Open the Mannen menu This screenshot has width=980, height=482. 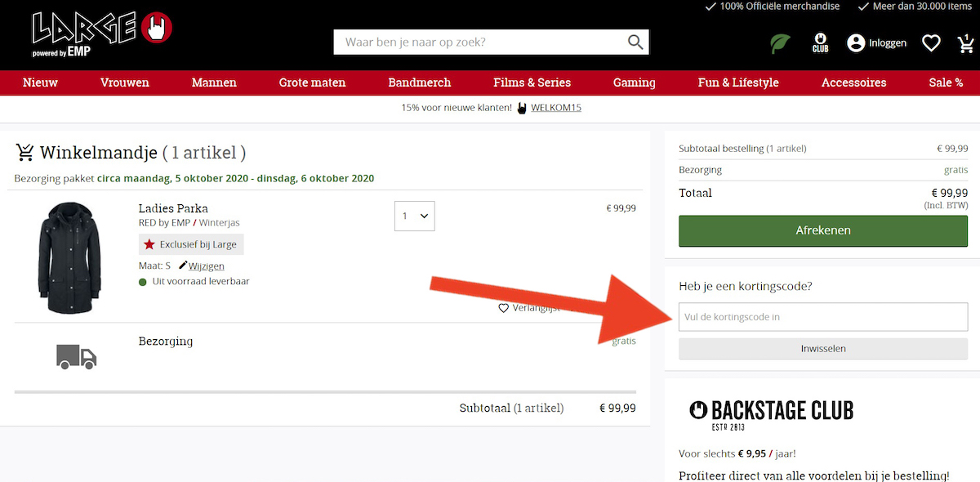[x=214, y=83]
